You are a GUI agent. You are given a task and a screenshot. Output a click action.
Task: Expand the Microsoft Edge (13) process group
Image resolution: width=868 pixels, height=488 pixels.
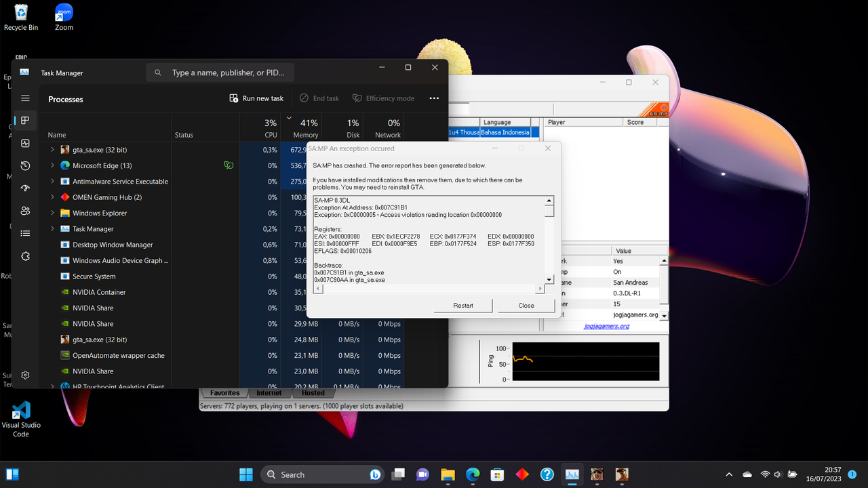pyautogui.click(x=52, y=165)
